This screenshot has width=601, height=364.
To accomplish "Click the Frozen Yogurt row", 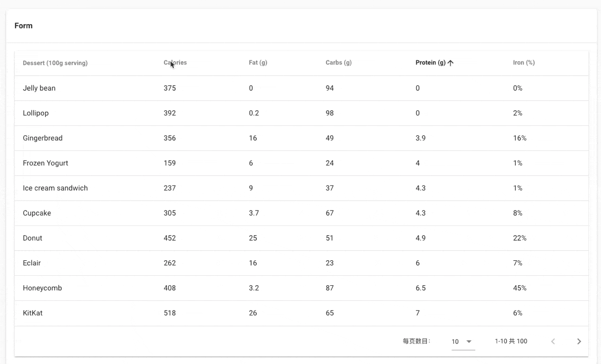I will tap(302, 163).
